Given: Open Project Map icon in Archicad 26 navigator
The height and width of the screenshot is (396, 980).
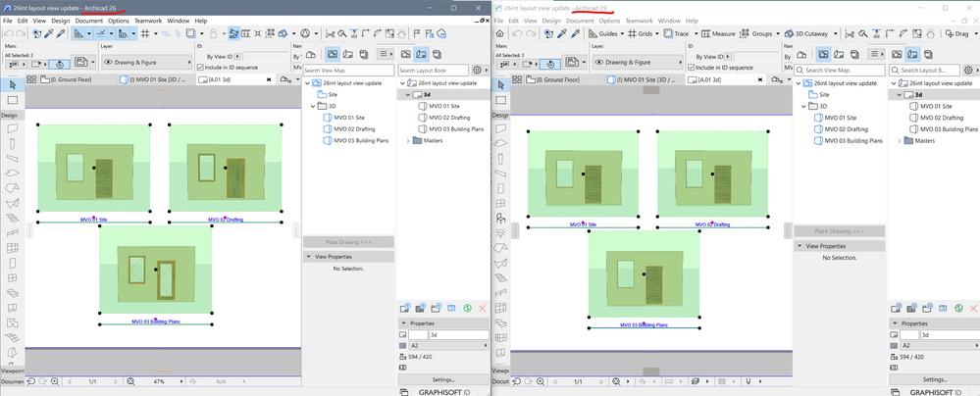Looking at the screenshot, I should (311, 55).
